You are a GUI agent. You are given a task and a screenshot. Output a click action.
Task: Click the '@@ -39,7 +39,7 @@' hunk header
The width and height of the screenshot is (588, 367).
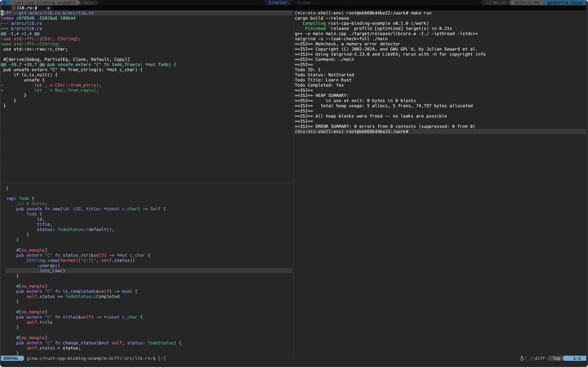pos(88,64)
